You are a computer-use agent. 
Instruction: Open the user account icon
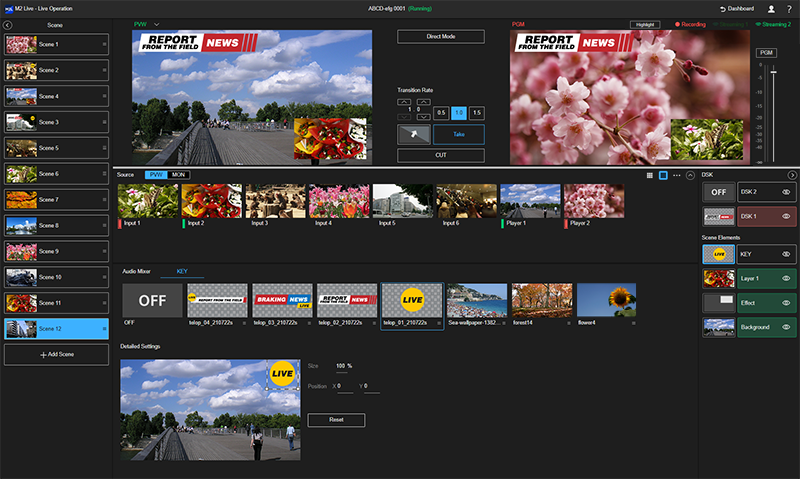771,9
